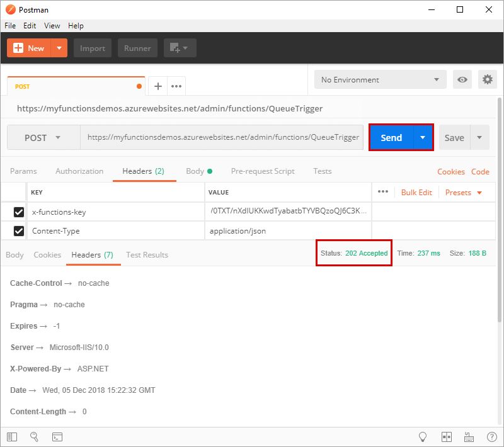Uncheck the x-functions-key header checkbox

pos(19,212)
